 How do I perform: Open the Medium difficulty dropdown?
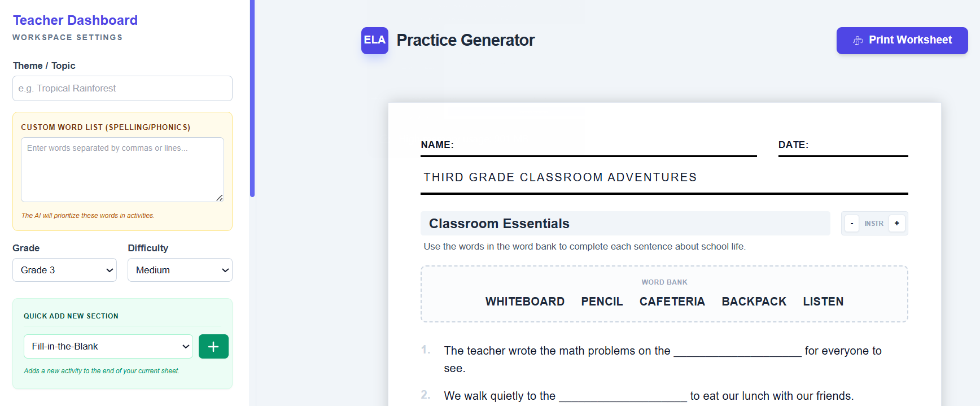[x=180, y=270]
